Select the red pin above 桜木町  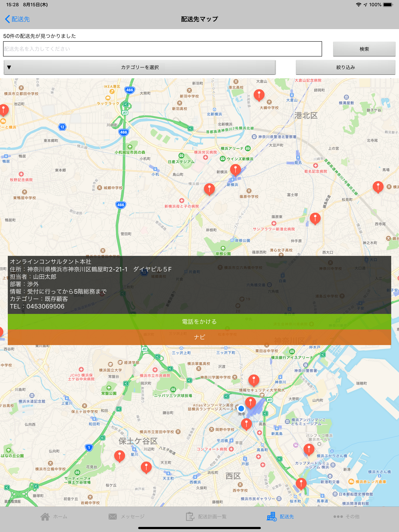[301, 484]
